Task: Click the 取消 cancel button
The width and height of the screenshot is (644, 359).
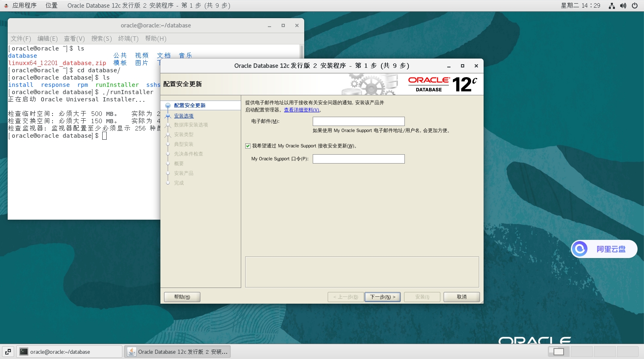Action: 462,297
